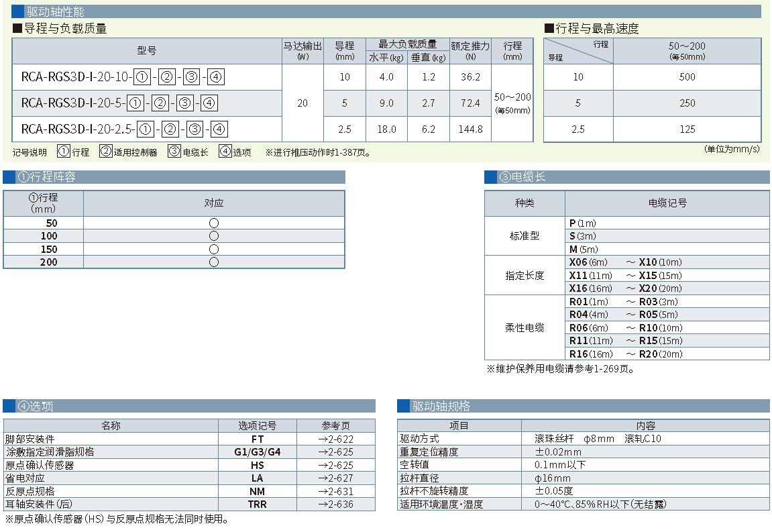Screen dimensions: 772x532
Task: Select the circle for 100 mm stroke
Action: pyautogui.click(x=214, y=236)
